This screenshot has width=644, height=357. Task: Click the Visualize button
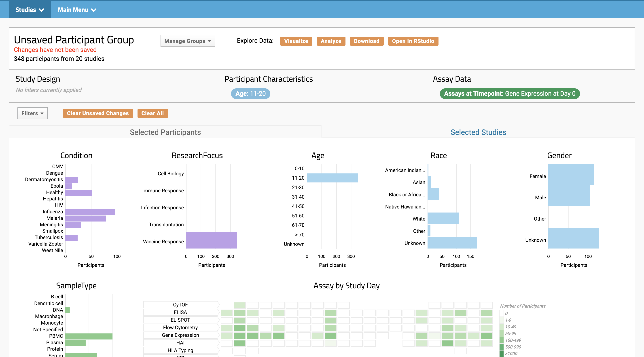pos(296,41)
